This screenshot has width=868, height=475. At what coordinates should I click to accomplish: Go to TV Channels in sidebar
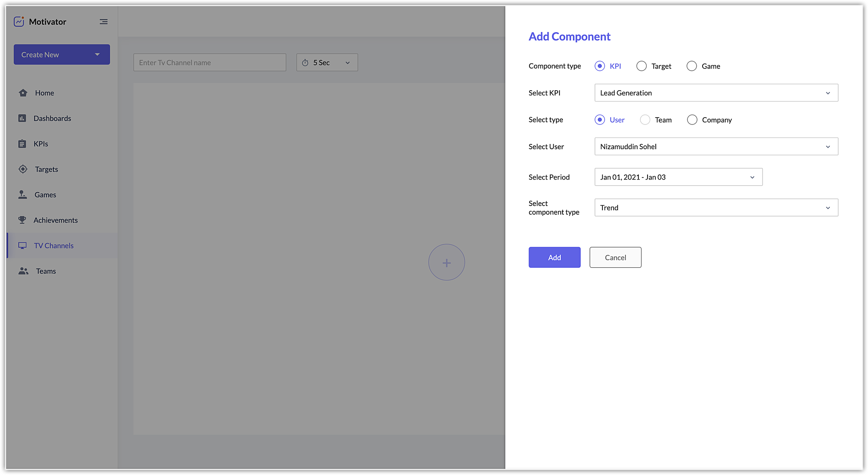(x=53, y=246)
